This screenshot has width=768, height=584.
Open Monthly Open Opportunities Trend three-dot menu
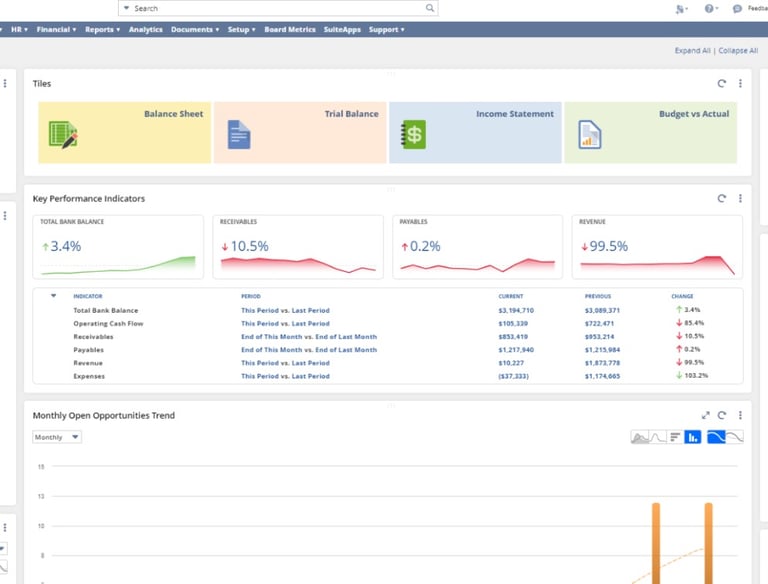[740, 415]
